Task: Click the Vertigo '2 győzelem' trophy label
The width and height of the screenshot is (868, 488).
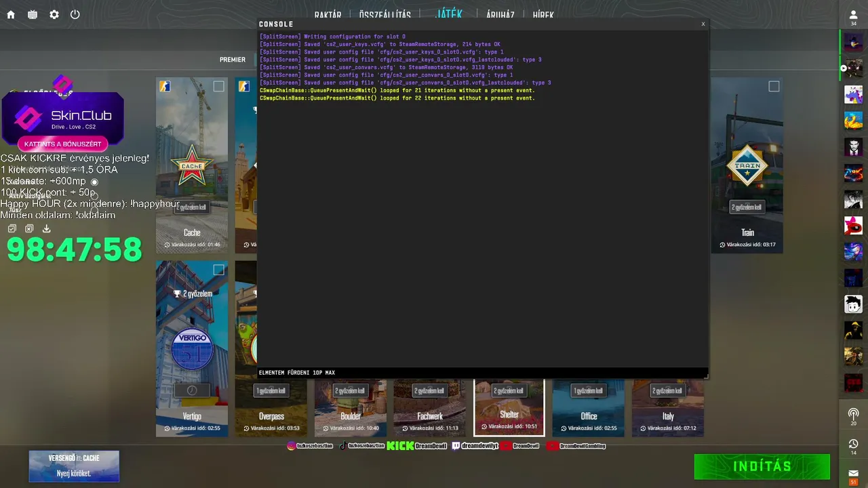Action: 193,293
